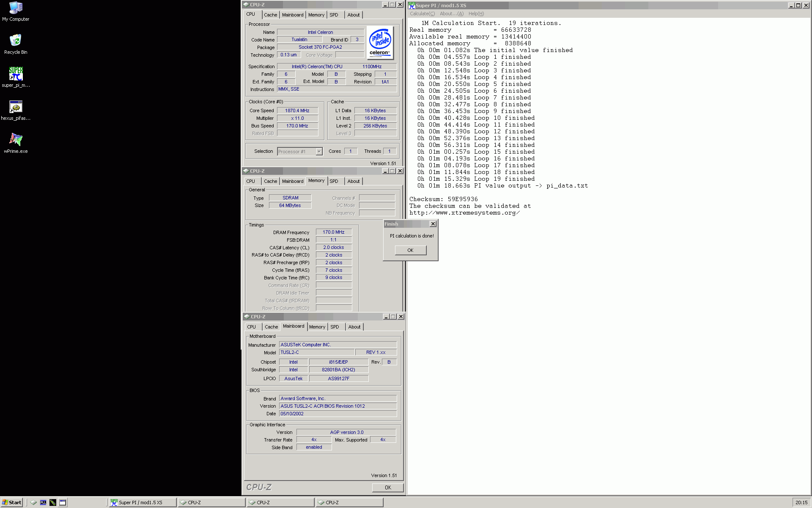Click the CAS# Latency value 2.0 clocks

334,247
